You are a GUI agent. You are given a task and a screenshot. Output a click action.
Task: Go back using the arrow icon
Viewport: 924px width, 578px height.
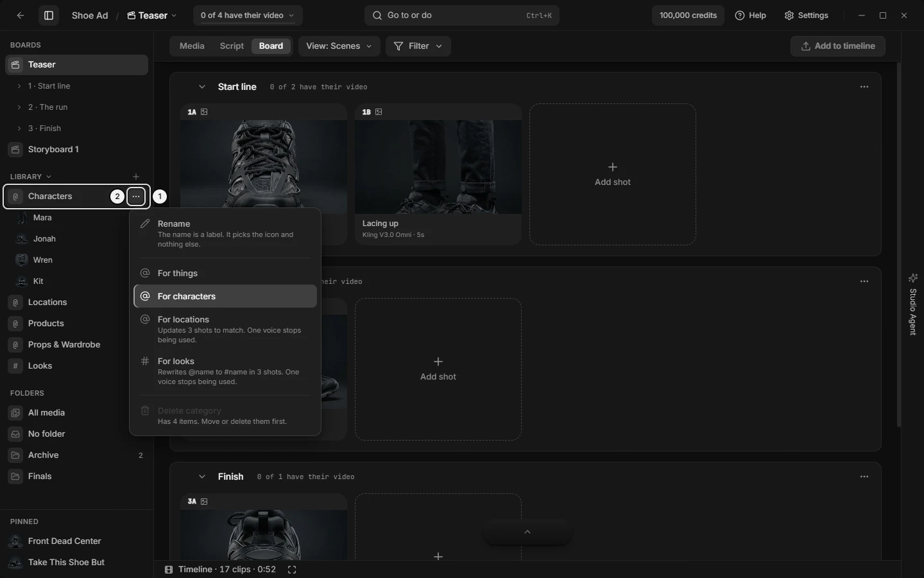tap(21, 15)
